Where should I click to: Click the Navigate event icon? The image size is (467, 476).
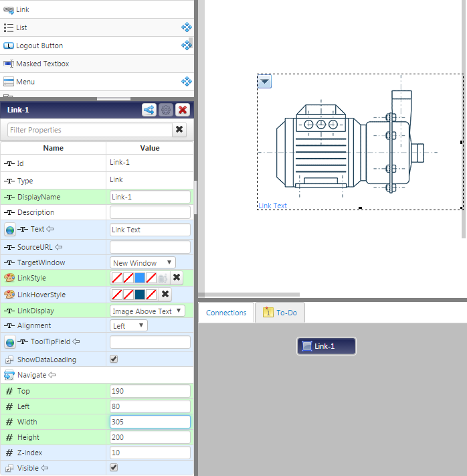point(9,375)
